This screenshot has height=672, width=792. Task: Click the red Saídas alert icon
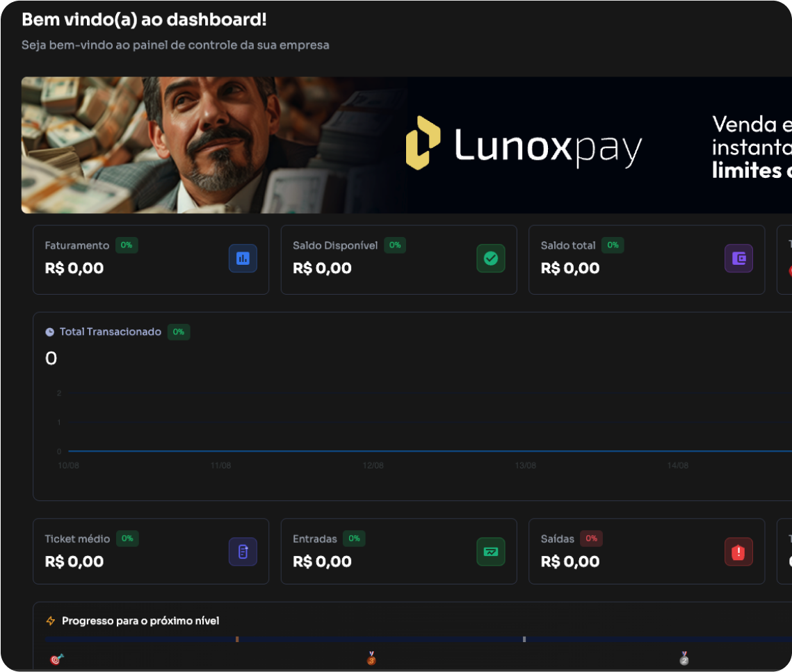coord(739,552)
